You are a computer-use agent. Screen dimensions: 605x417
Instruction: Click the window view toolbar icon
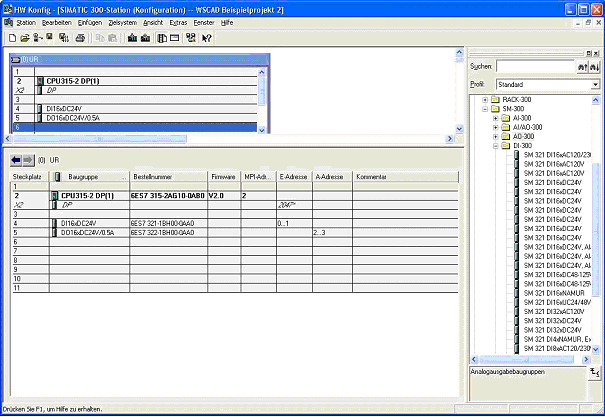point(174,38)
